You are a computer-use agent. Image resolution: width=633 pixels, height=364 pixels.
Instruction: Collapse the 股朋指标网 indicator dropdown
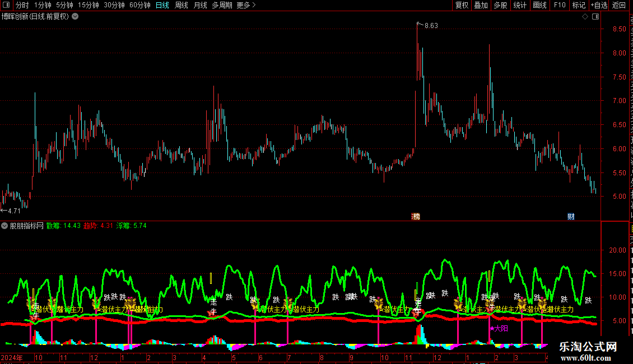4,226
